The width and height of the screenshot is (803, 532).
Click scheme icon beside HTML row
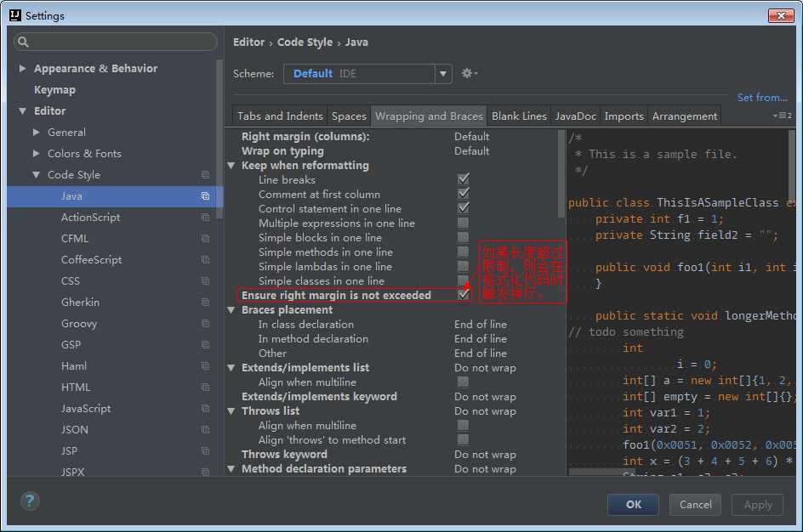tap(205, 388)
